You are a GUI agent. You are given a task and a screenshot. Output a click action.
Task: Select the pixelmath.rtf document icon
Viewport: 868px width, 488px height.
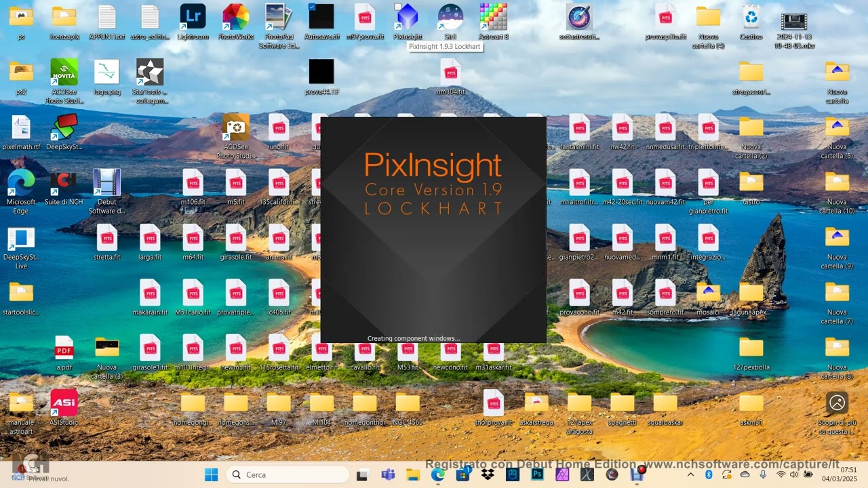coord(21,127)
